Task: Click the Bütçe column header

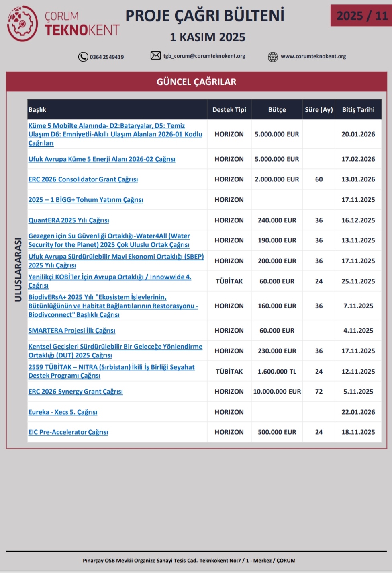Action: point(277,110)
